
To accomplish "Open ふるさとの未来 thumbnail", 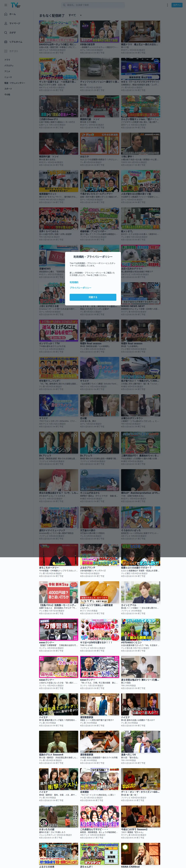I will click(59, 854).
